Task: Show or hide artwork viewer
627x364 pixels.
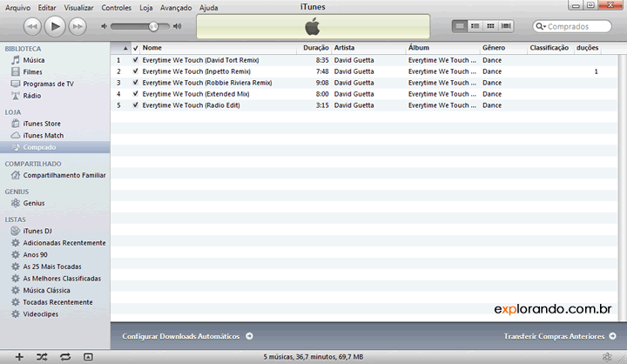Action: [x=88, y=357]
